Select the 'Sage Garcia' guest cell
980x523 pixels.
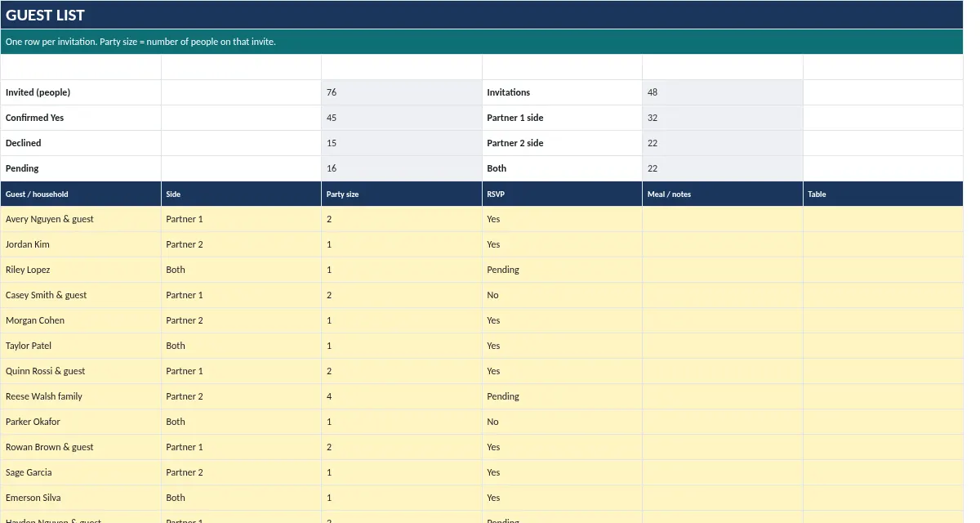[x=81, y=472]
